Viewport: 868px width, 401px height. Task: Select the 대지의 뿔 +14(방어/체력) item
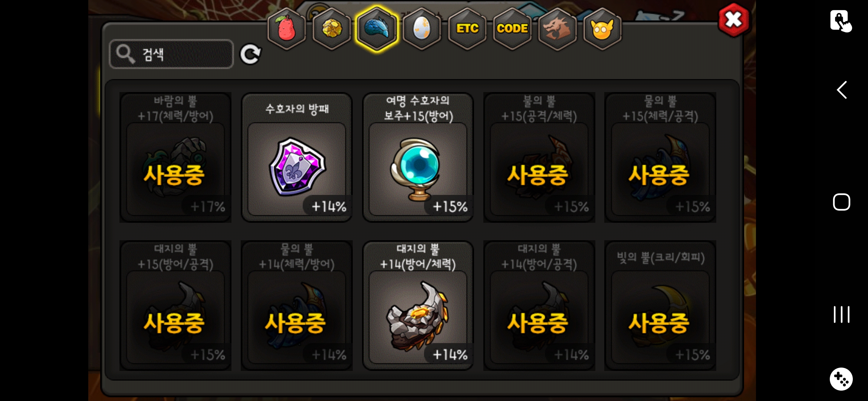(x=418, y=305)
